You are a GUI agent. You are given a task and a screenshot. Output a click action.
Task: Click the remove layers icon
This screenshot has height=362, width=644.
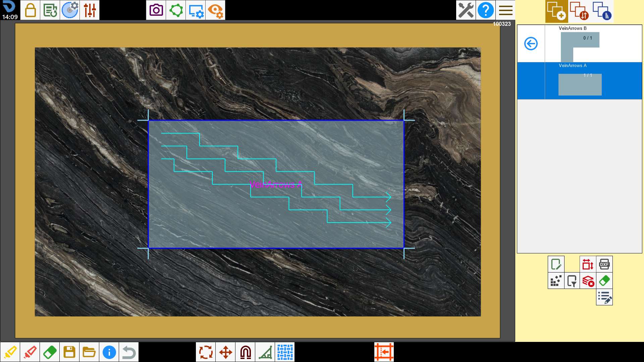click(x=588, y=281)
